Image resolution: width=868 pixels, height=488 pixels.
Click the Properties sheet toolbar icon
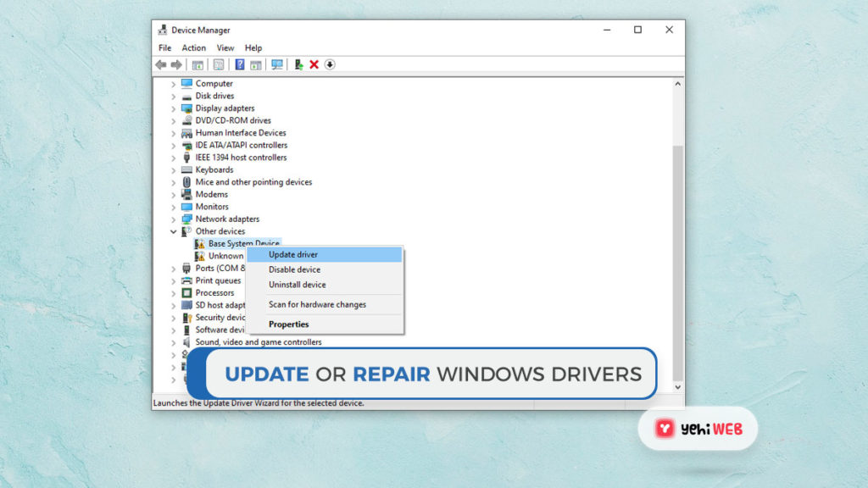click(219, 64)
